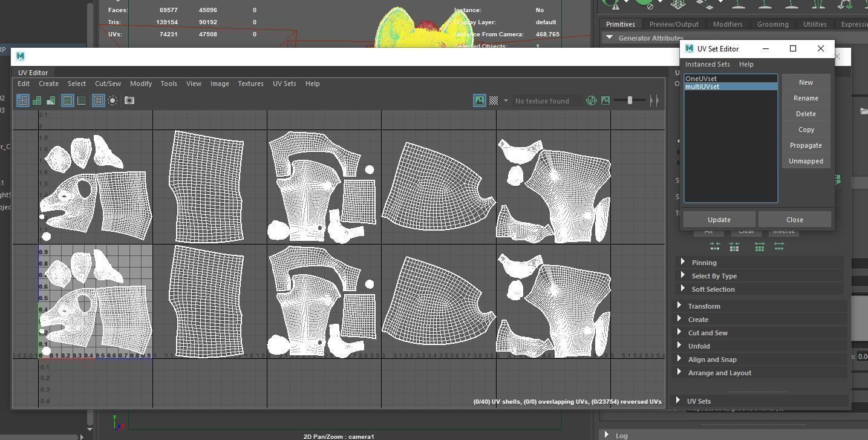Screen dimensions: 868x440
Task: Click the toolbar collapse handle at right end
Action: [x=654, y=100]
